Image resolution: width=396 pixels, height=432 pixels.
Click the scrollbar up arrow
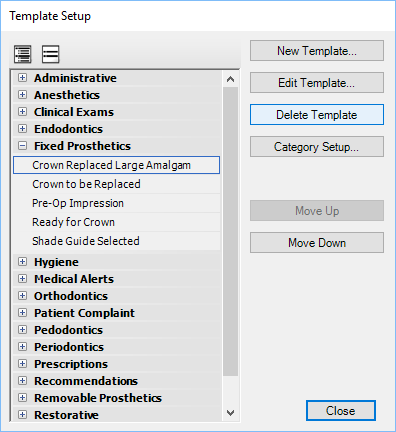pyautogui.click(x=230, y=79)
